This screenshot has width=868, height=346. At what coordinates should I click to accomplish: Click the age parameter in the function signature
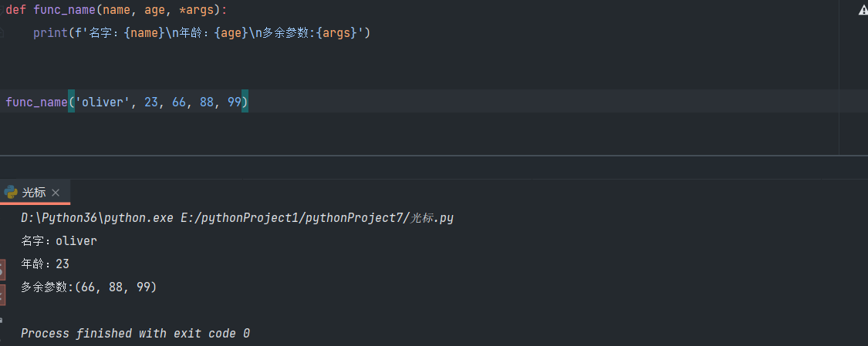click(154, 10)
